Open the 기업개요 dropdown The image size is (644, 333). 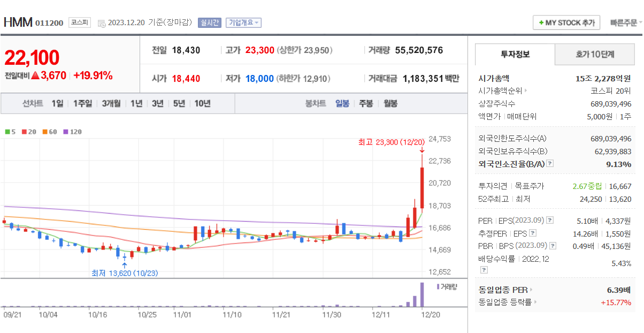coord(243,22)
